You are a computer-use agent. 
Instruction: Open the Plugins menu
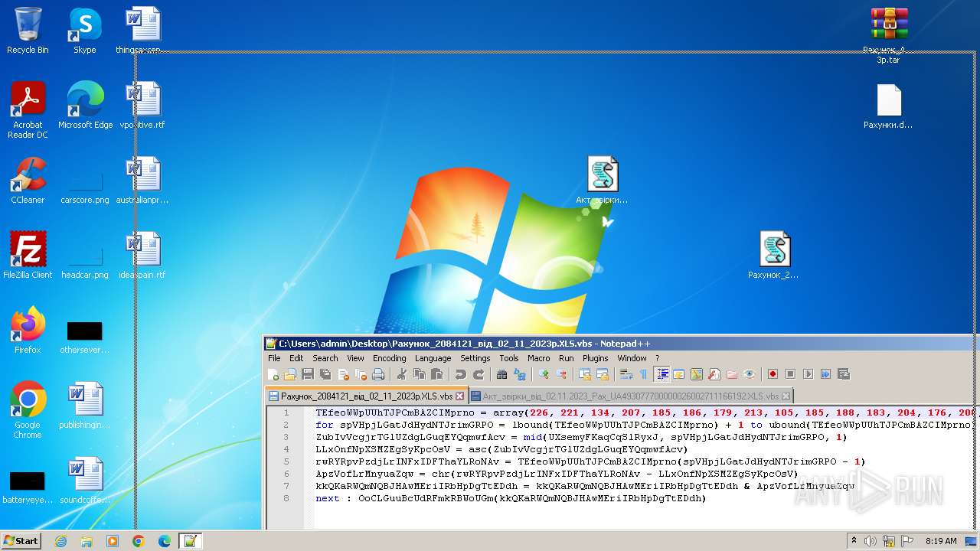click(x=595, y=358)
